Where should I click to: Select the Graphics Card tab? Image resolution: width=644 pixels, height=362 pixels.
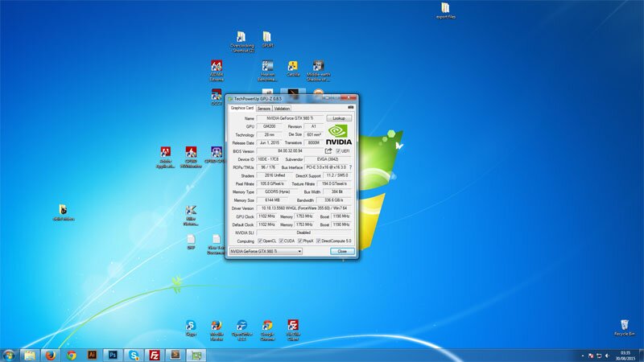pos(242,108)
